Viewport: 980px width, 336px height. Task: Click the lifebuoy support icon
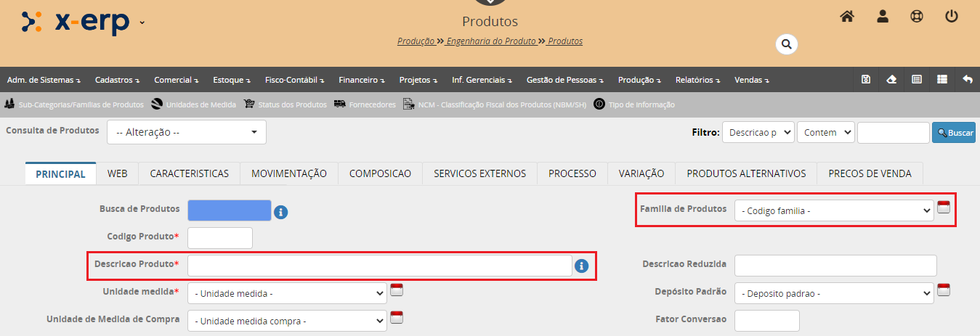click(x=917, y=17)
